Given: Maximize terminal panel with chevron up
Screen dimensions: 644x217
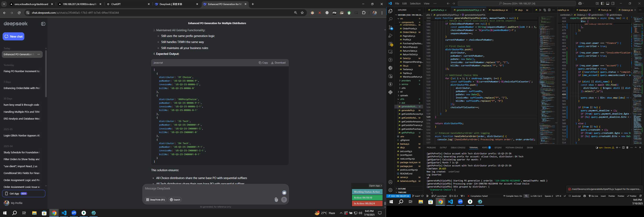Looking at the screenshot, I should tap(636, 147).
